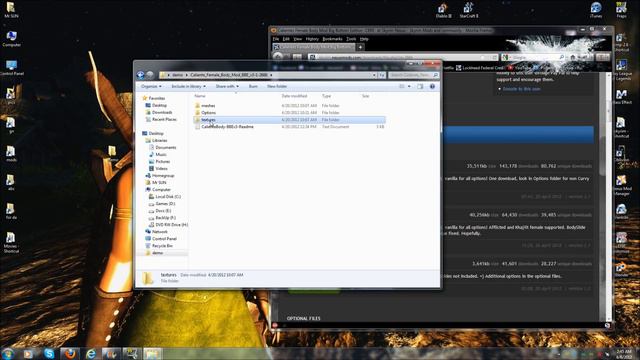Screen dimensions: 640x360
Task: Open the Videos library
Action: (161, 169)
